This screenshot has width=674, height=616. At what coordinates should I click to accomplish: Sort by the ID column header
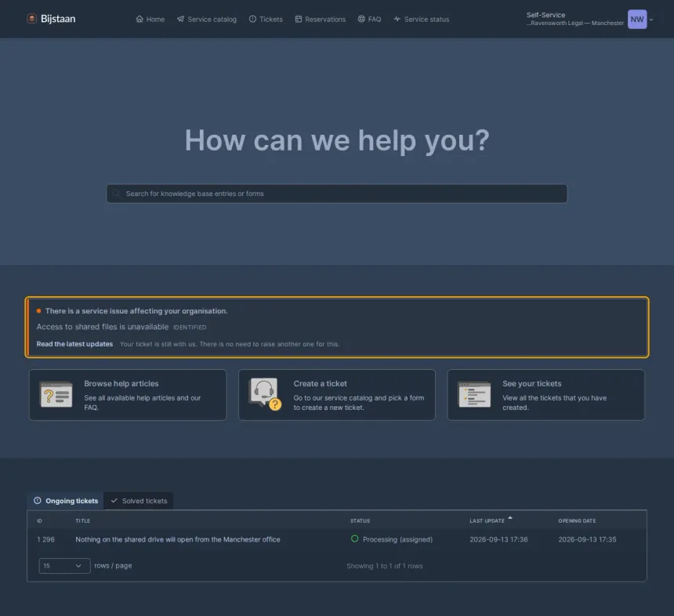(x=39, y=520)
